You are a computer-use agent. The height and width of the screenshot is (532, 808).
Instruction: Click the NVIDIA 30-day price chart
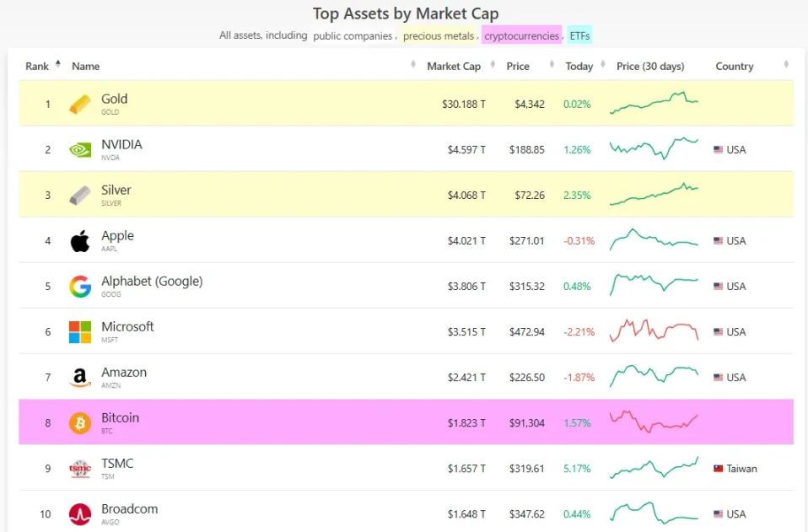(x=654, y=148)
